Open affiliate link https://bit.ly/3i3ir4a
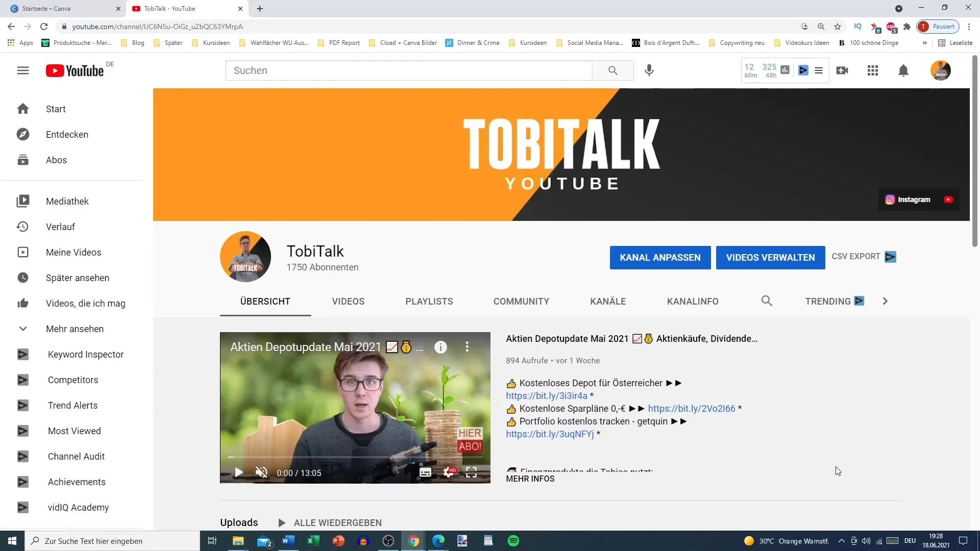The height and width of the screenshot is (551, 980). [x=547, y=395]
